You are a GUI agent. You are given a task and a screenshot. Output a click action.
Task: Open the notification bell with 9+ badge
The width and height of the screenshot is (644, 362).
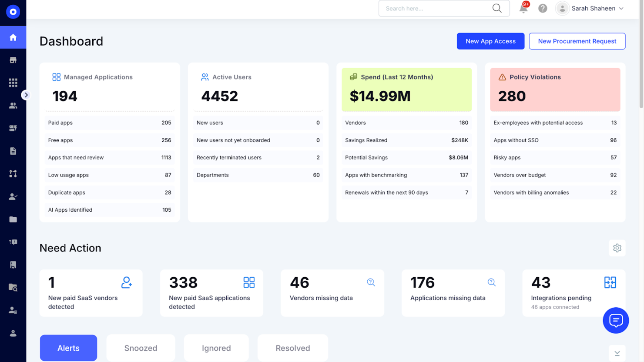click(x=523, y=8)
